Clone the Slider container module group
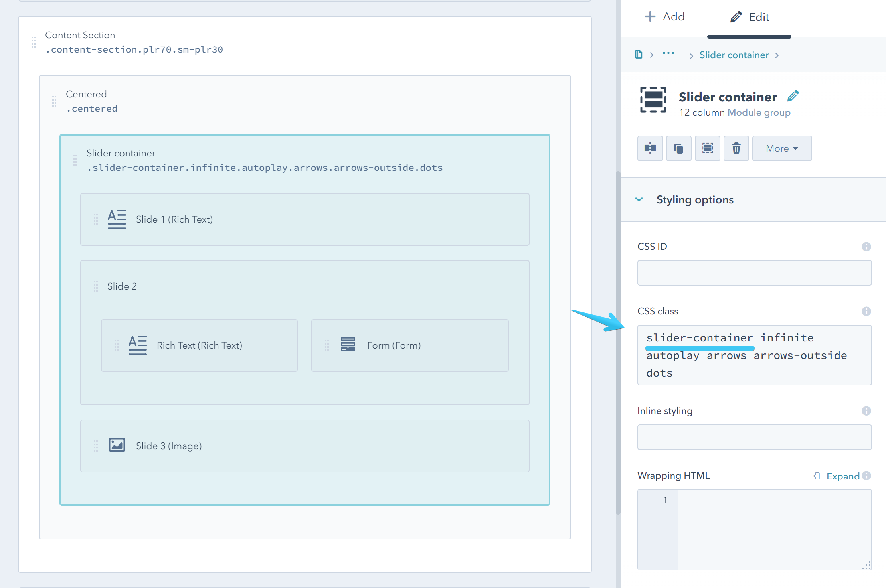886x588 pixels. coord(678,148)
